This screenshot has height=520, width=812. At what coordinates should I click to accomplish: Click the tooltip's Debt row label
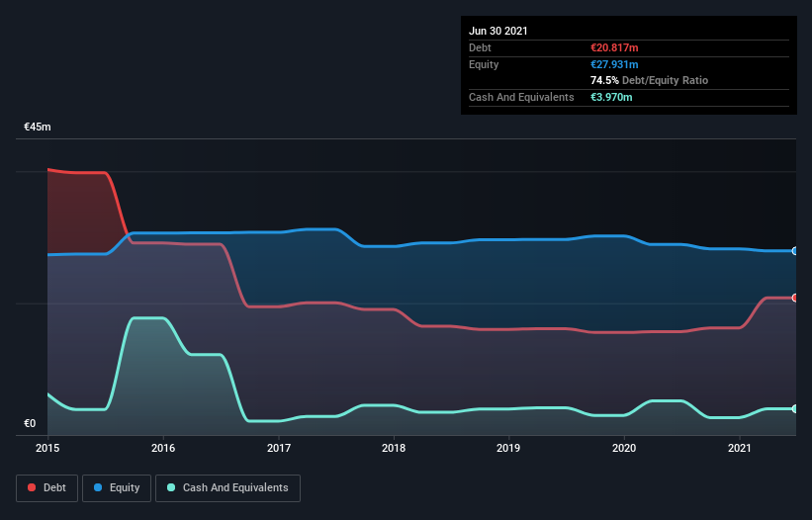[480, 47]
